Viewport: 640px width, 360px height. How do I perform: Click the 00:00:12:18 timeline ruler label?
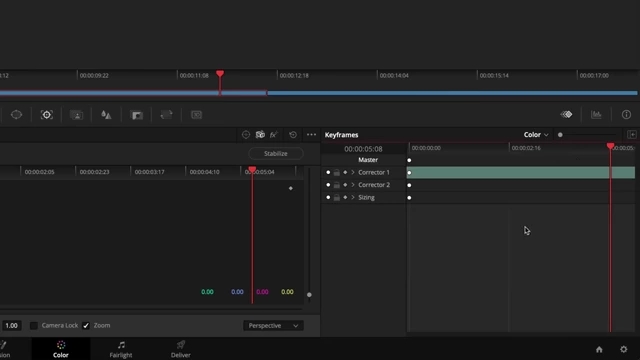[x=294, y=76]
